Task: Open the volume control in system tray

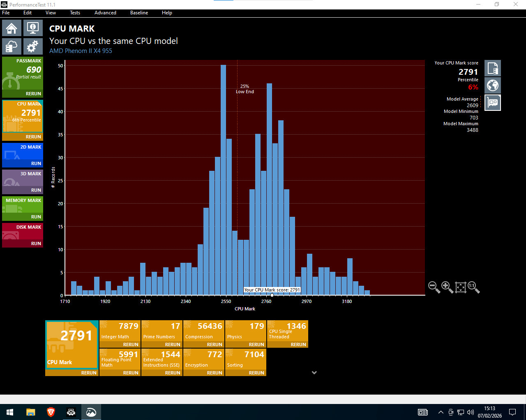Action: 471,412
